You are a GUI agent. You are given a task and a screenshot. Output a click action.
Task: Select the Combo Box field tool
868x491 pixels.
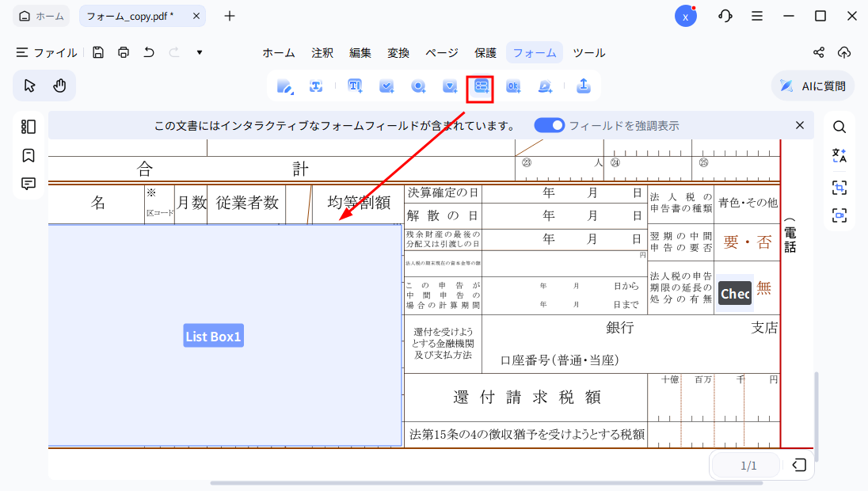[450, 86]
